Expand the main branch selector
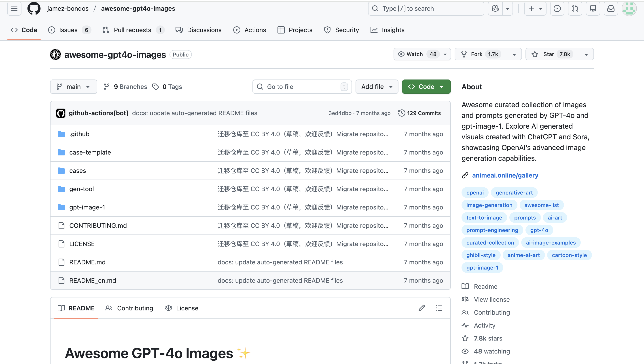Viewport: 644px width, 364px height. coord(73,87)
